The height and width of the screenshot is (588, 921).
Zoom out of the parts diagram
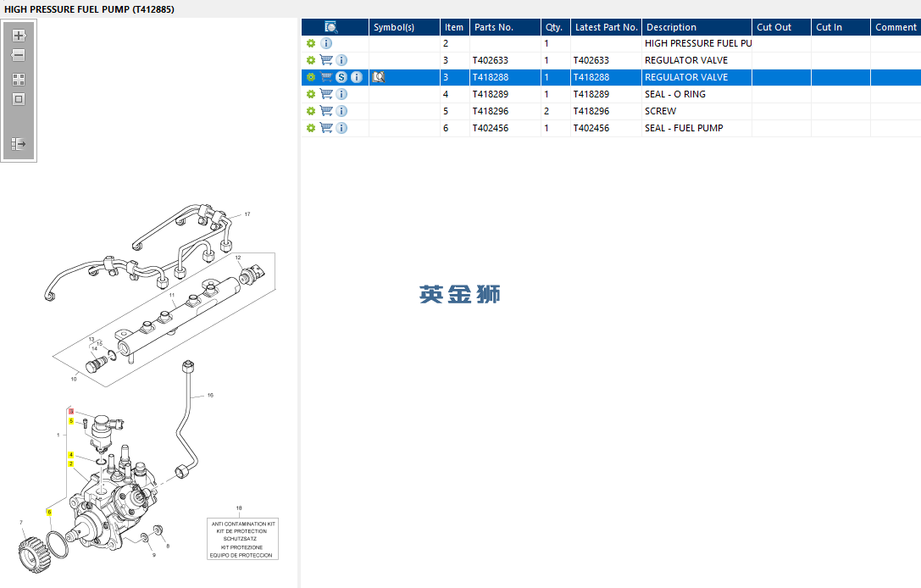pyautogui.click(x=19, y=55)
